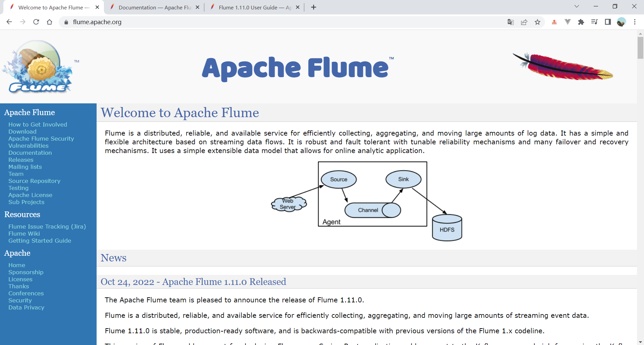Restore down the browser window
The image size is (644, 345).
(615, 6)
